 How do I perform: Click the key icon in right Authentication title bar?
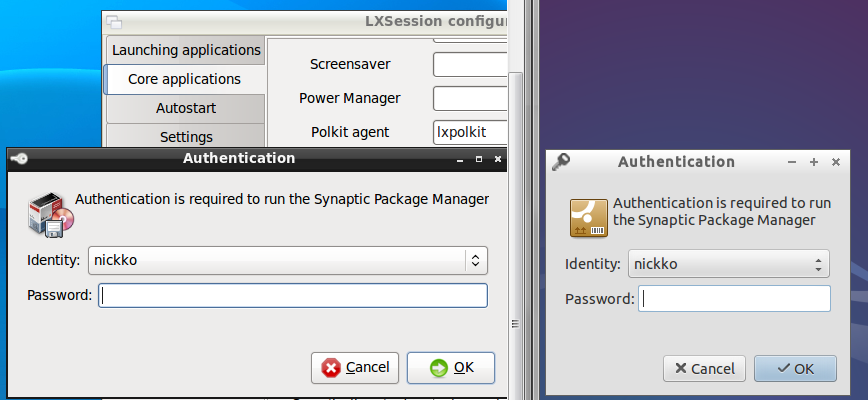point(561,162)
